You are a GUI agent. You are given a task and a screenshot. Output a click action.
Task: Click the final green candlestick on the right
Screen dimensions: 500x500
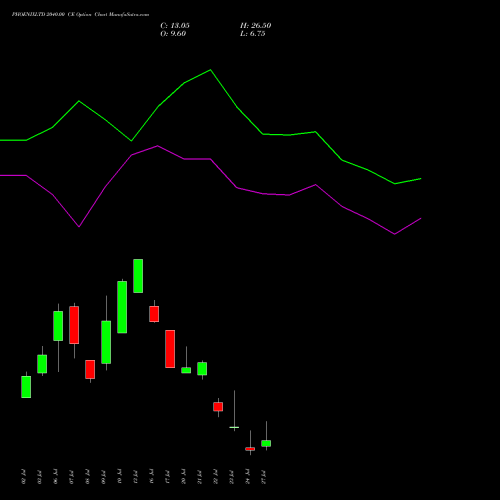[x=266, y=443]
